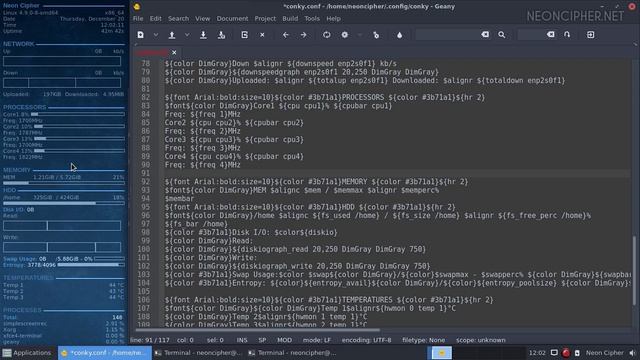The image size is (640, 360).
Task: Focus the toolbar search text field
Action: pos(447,35)
